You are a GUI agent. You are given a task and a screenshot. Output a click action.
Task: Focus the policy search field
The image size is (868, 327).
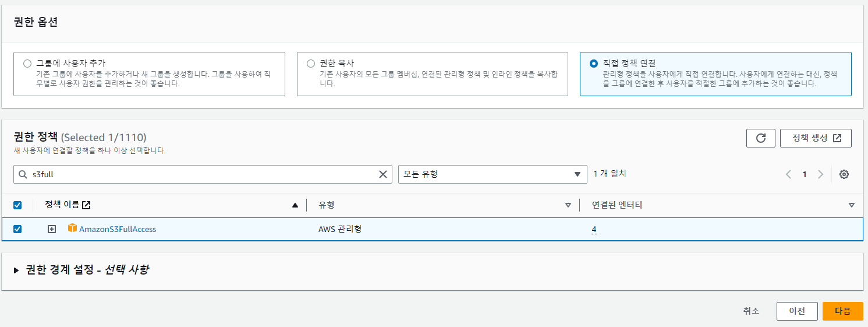[x=203, y=174]
